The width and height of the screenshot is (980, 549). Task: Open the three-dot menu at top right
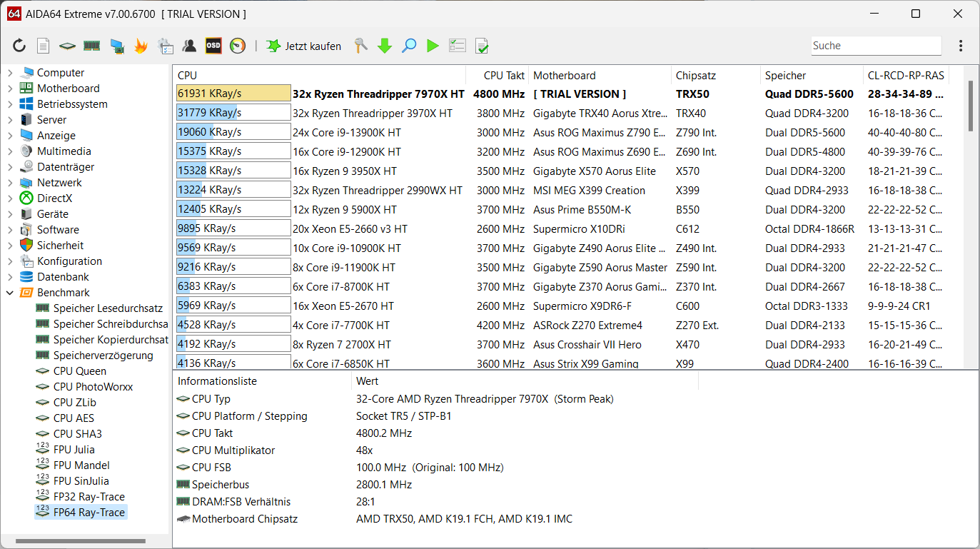tap(961, 46)
